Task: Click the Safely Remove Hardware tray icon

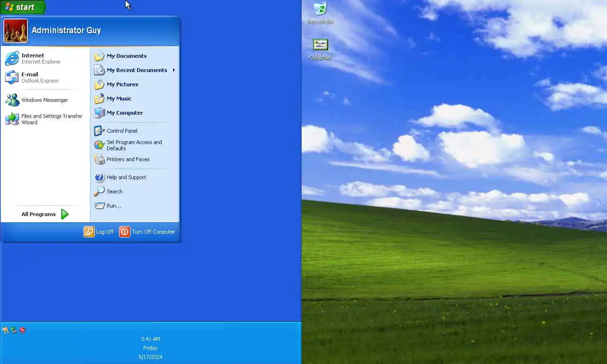Action: 14,330
